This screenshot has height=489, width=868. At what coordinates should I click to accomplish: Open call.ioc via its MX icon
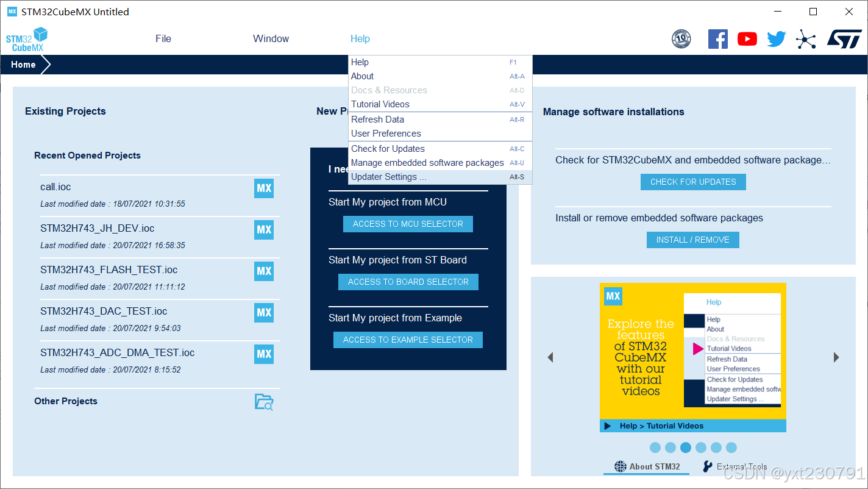click(x=264, y=188)
